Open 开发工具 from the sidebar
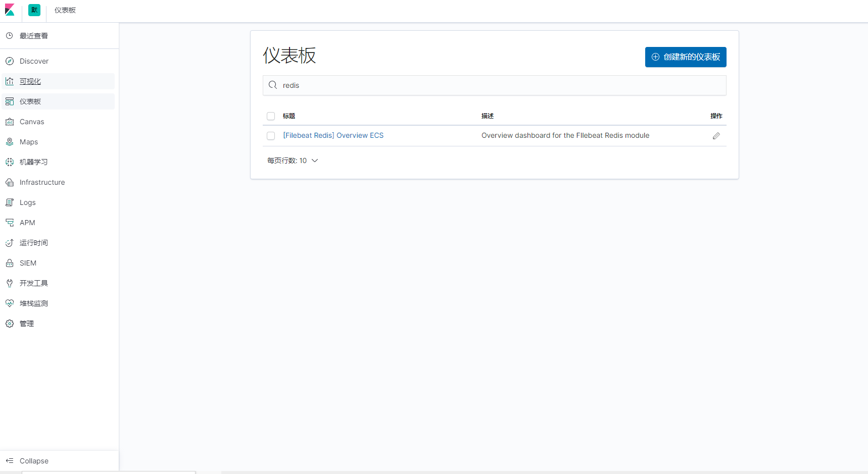This screenshot has height=474, width=868. 34,283
